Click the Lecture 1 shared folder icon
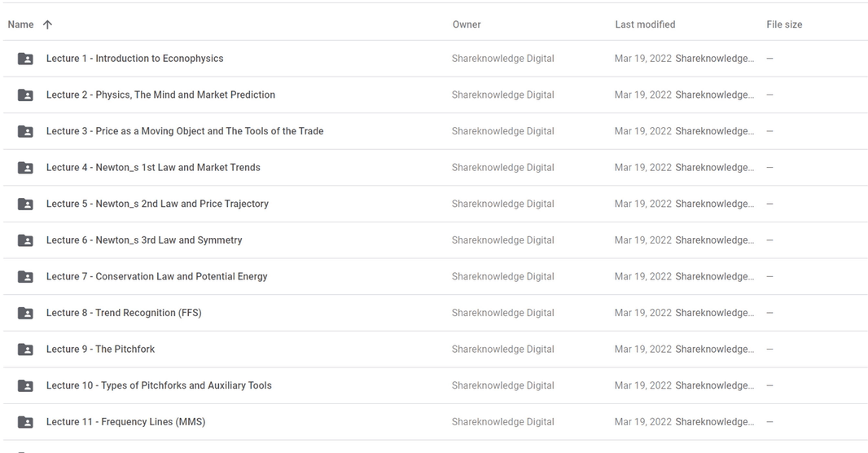The image size is (868, 453). [25, 59]
